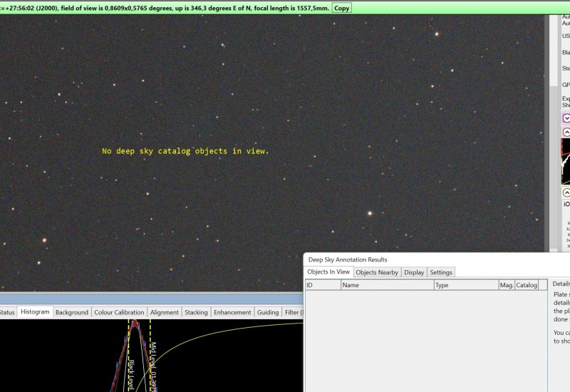
Task: Switch to the Colour Calibration tab
Action: click(119, 312)
